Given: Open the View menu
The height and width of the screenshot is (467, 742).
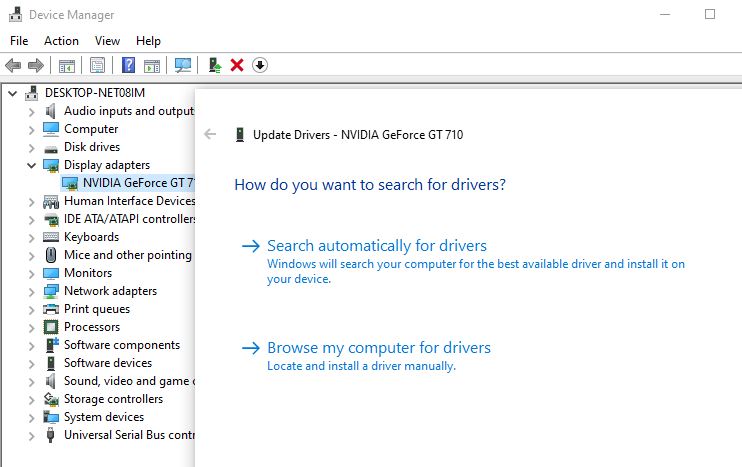Looking at the screenshot, I should (107, 41).
